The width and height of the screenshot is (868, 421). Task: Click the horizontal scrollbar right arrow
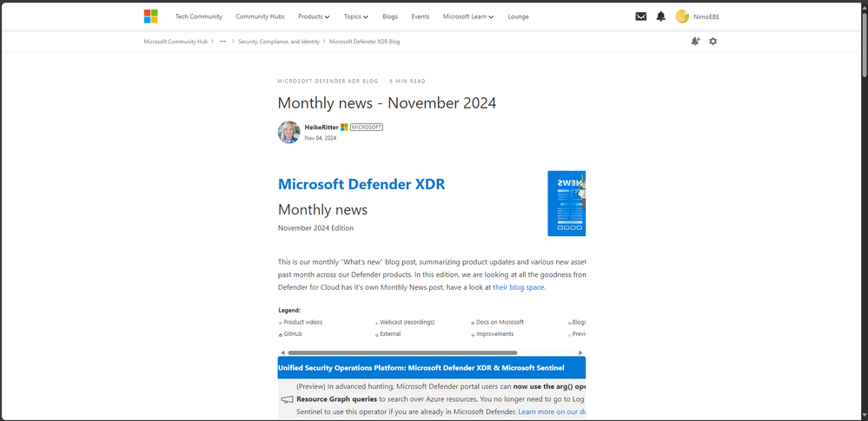click(x=580, y=352)
